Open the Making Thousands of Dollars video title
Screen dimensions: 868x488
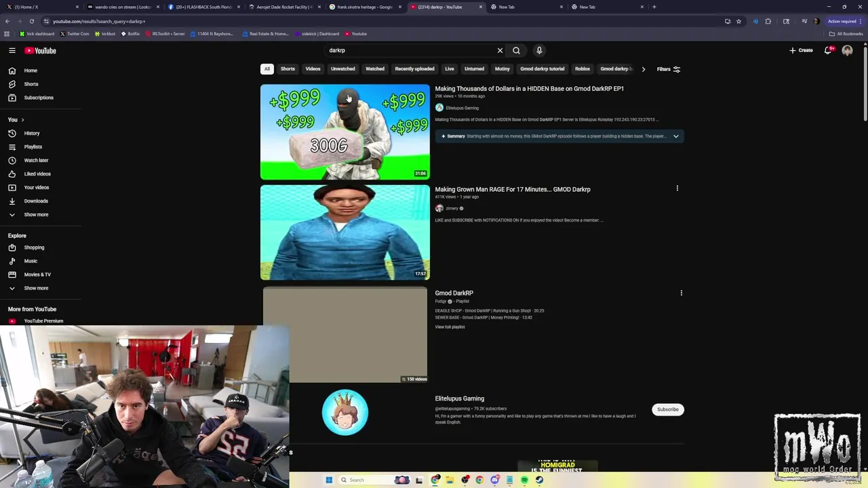pos(529,89)
